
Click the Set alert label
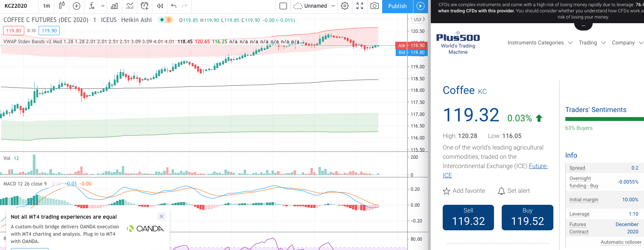click(x=519, y=191)
